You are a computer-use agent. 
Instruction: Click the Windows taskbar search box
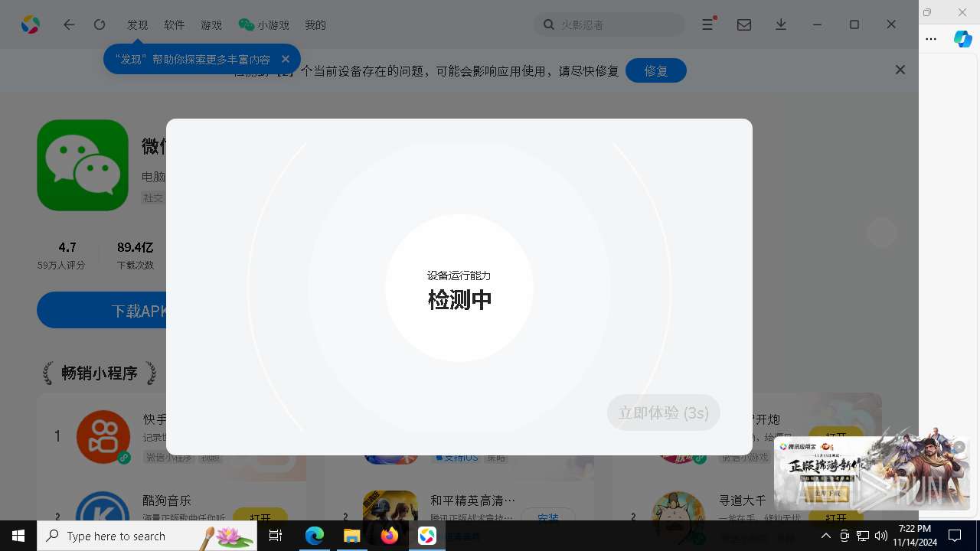147,536
